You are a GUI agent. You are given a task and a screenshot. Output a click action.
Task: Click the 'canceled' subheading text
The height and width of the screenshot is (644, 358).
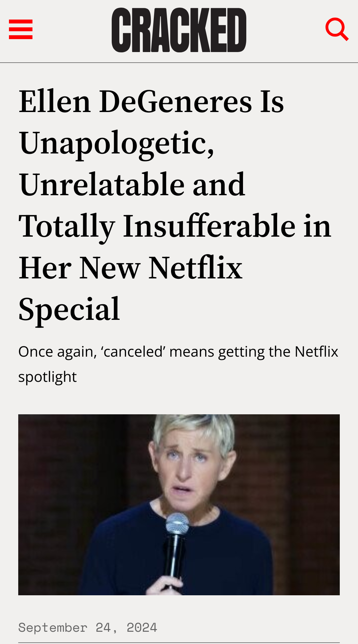[x=178, y=364]
